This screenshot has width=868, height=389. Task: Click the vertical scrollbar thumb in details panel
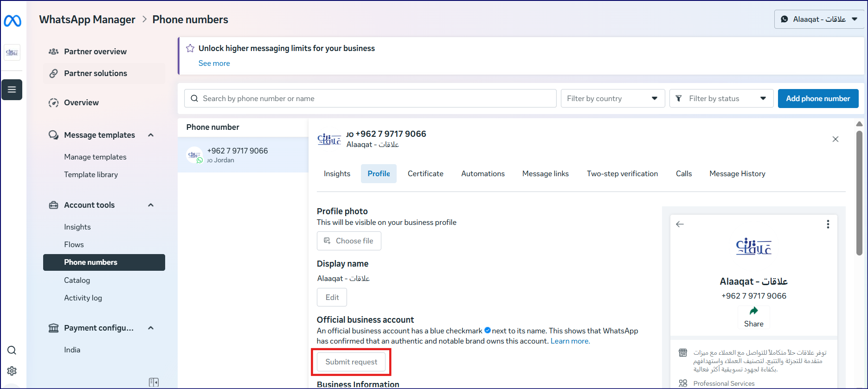[859, 192]
